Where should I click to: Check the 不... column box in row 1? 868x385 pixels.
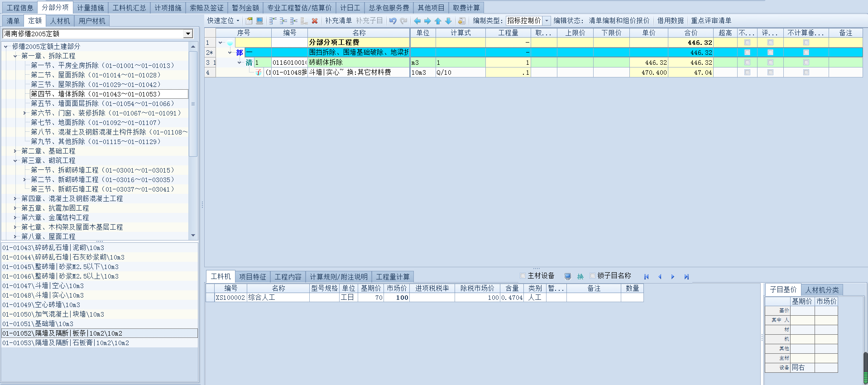[x=747, y=43]
